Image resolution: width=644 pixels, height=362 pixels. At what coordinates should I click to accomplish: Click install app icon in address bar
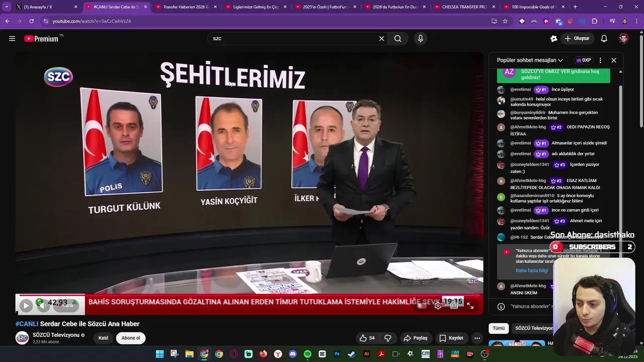[494, 21]
